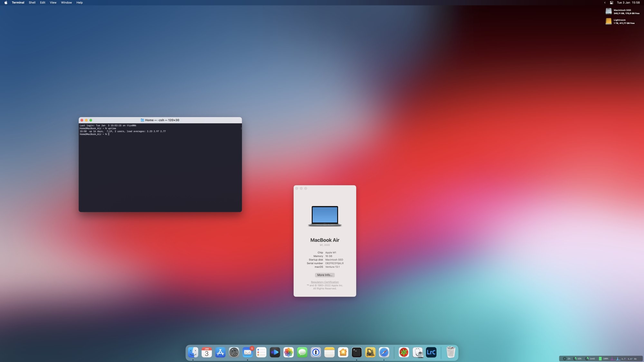
Task: Open Safari from the Dock
Action: (x=384, y=352)
